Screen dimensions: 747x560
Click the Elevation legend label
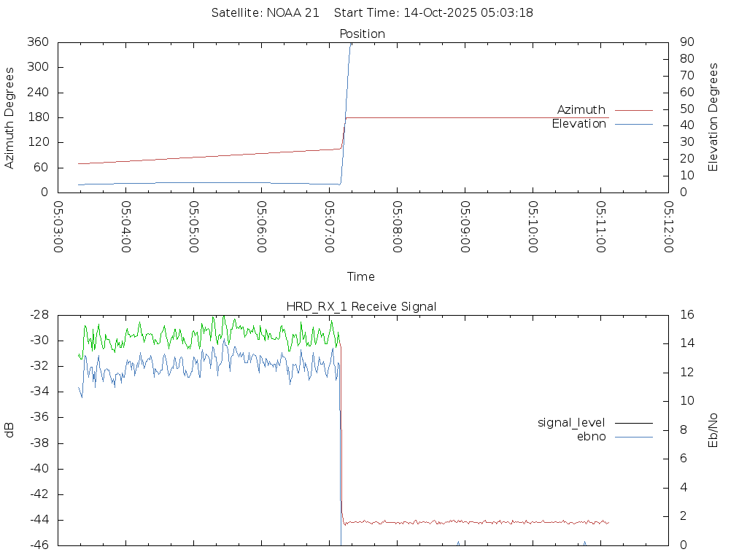pyautogui.click(x=578, y=124)
